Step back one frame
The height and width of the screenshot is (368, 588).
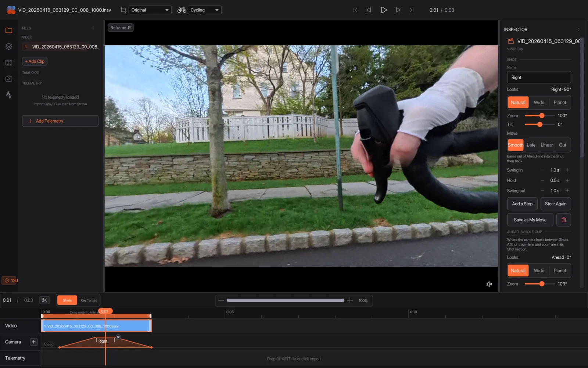pyautogui.click(x=369, y=10)
